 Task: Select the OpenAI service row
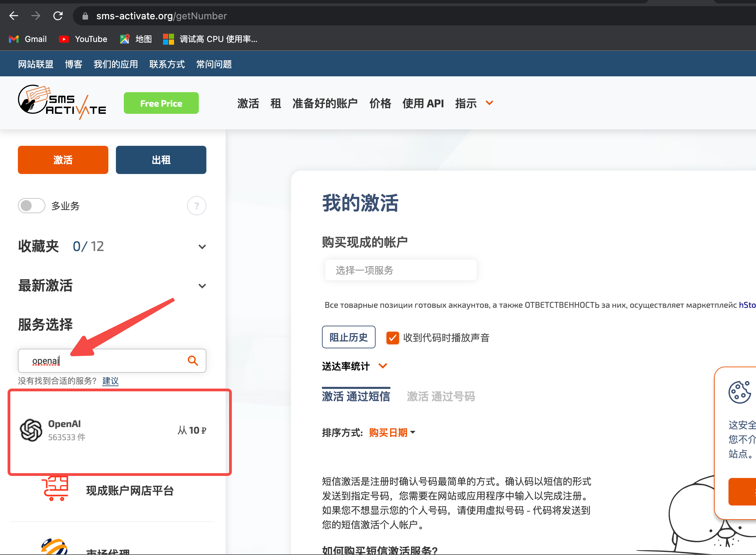pyautogui.click(x=114, y=431)
